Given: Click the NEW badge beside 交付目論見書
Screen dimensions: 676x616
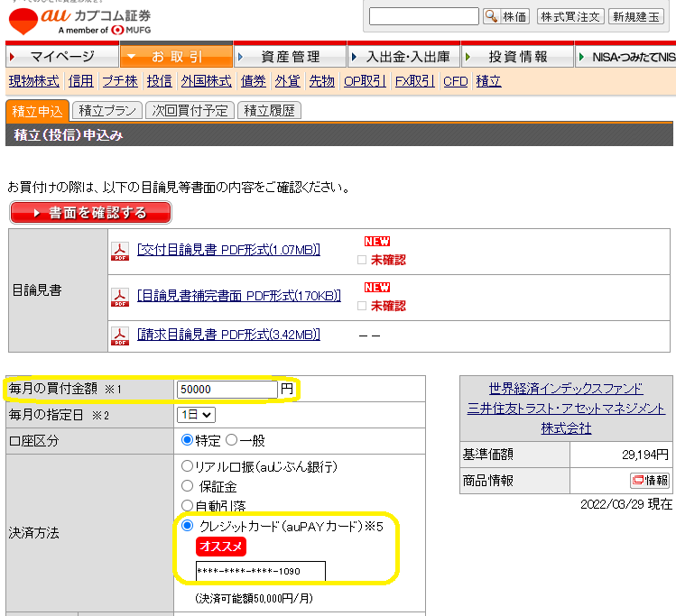Looking at the screenshot, I should coord(376,241).
